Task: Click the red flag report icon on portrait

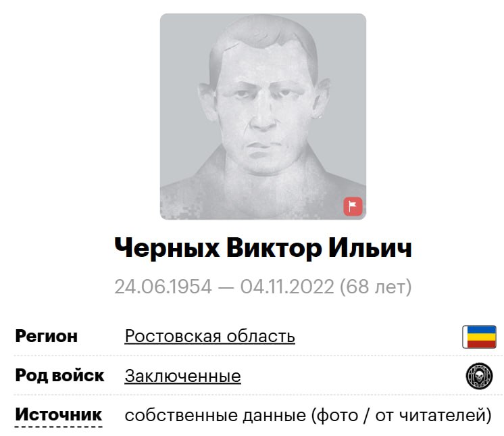Action: tap(353, 206)
